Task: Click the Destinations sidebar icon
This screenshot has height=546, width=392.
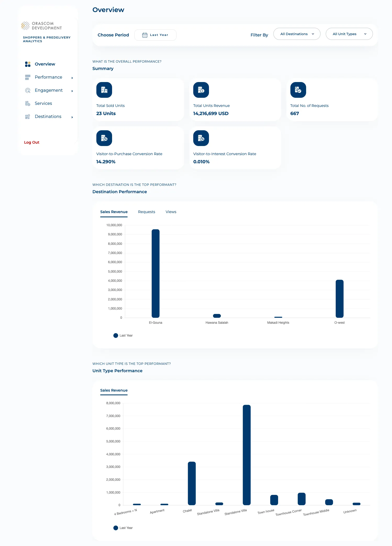Action: click(28, 117)
